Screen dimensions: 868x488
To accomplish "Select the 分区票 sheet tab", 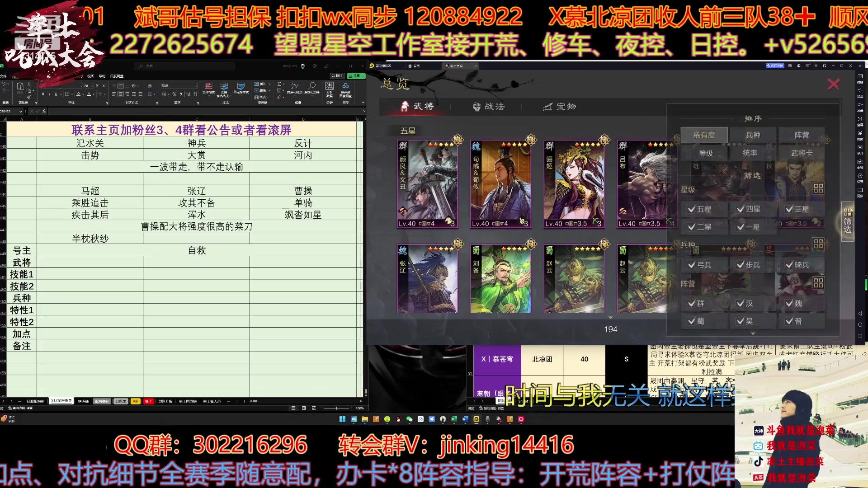I will tap(120, 401).
